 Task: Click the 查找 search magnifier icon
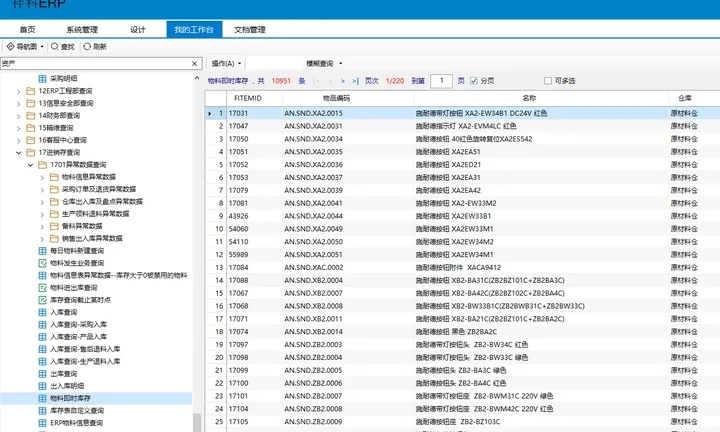pyautogui.click(x=54, y=46)
